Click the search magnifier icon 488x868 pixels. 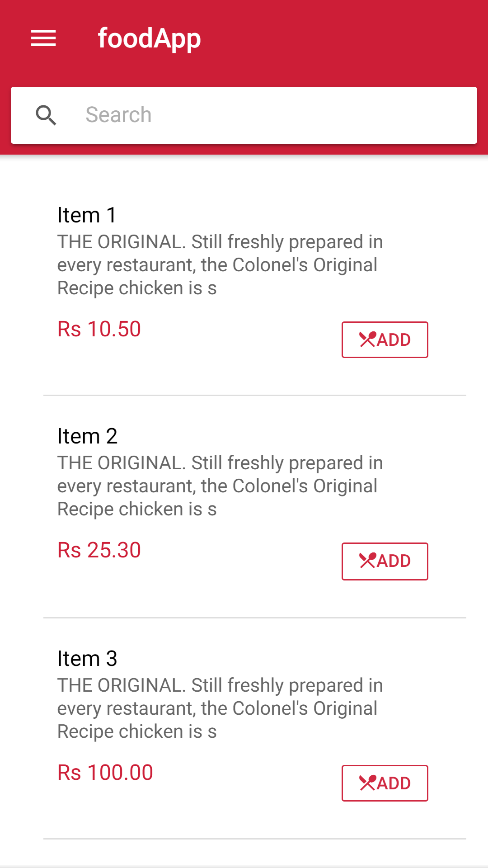click(46, 115)
